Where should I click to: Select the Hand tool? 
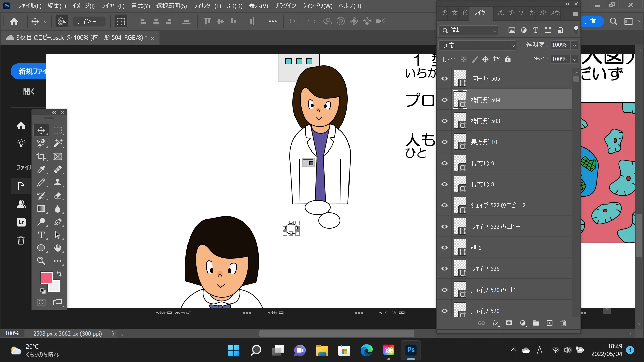[x=58, y=248]
